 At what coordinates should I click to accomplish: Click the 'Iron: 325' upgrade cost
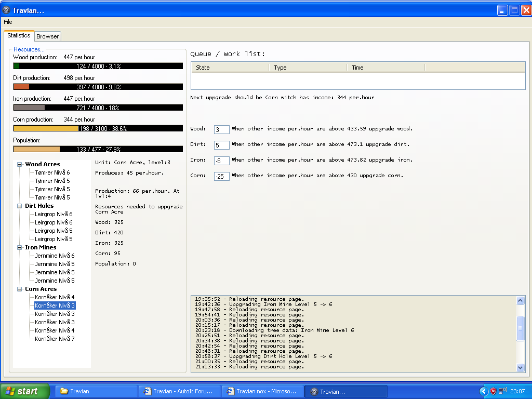(x=109, y=243)
